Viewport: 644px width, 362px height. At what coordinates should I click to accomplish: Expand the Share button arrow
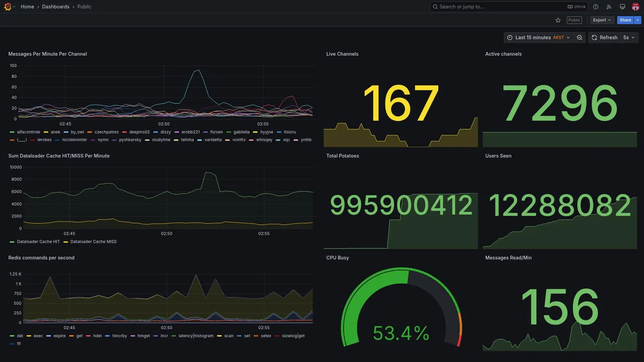(x=638, y=20)
